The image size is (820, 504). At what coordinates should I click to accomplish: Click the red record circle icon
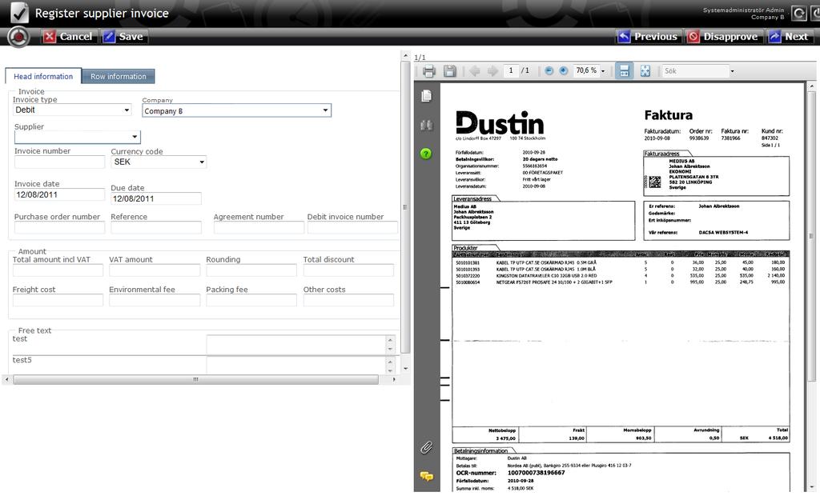[18, 37]
